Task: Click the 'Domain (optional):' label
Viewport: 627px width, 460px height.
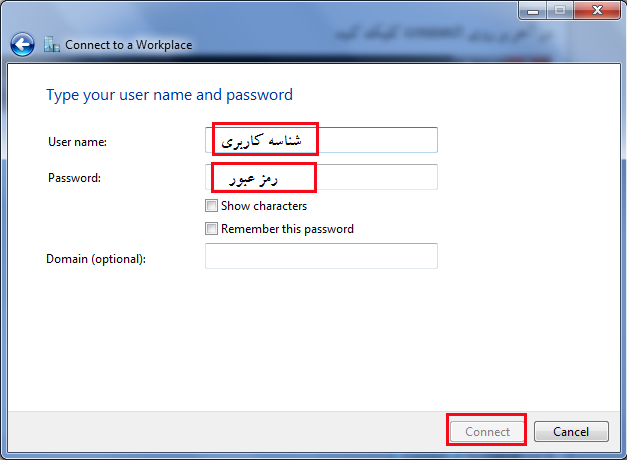Action: [96, 259]
